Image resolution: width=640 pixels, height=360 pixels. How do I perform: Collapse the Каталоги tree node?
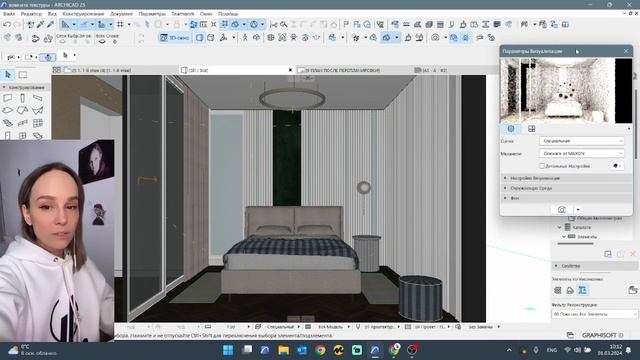560,227
